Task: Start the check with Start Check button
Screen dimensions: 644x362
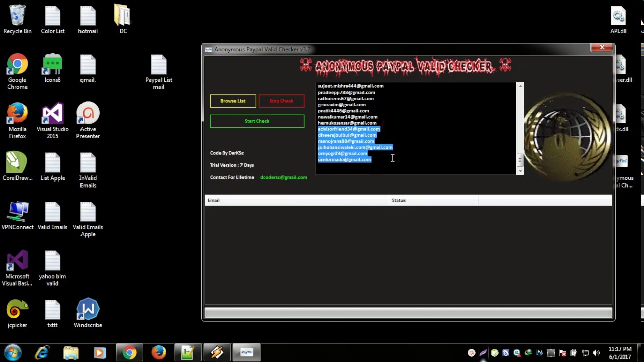Action: 257,121
